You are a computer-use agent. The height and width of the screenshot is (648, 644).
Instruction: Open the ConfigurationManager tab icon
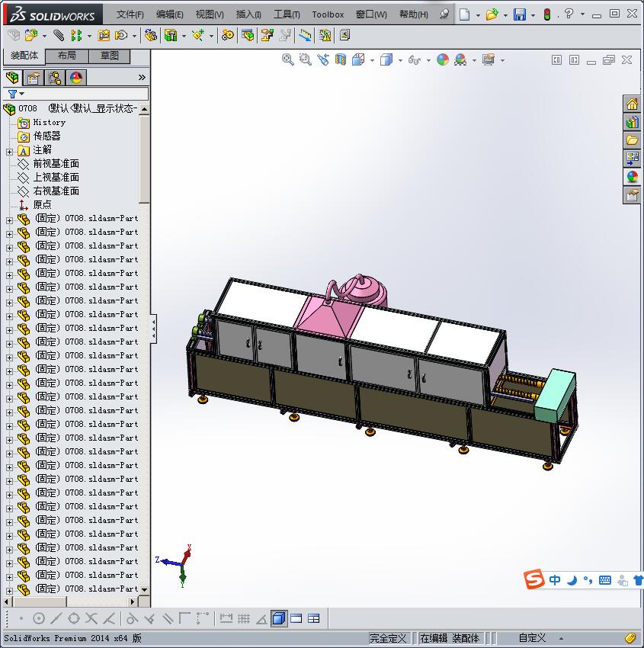point(55,78)
